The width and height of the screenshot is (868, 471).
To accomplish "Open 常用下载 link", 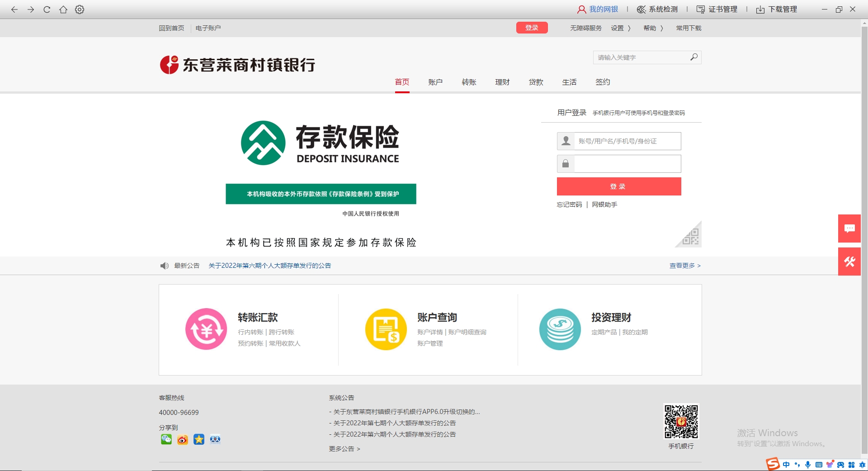I will point(689,28).
